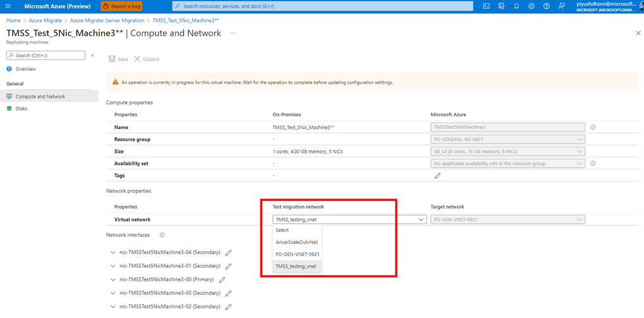Image resolution: width=644 pixels, height=318 pixels.
Task: Edit Tags with the pencil icon
Action: (x=437, y=175)
